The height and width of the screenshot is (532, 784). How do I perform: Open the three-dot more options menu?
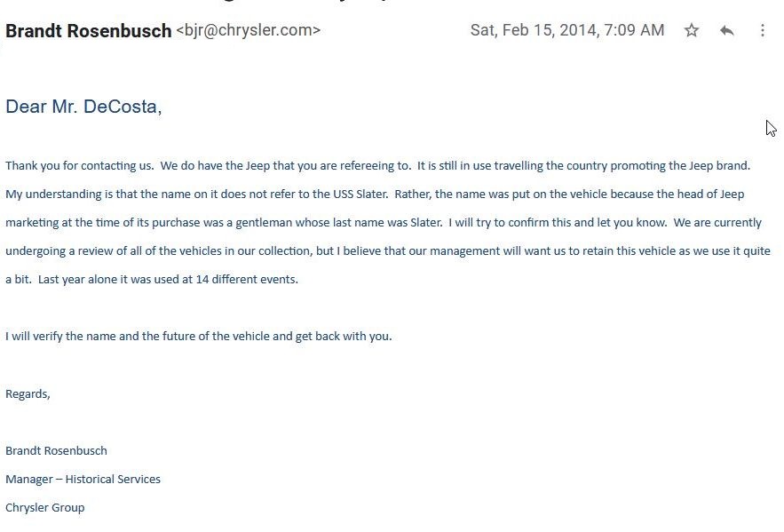pos(762,30)
